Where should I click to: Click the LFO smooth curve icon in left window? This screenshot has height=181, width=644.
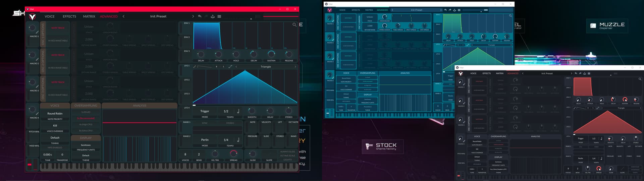point(230,67)
